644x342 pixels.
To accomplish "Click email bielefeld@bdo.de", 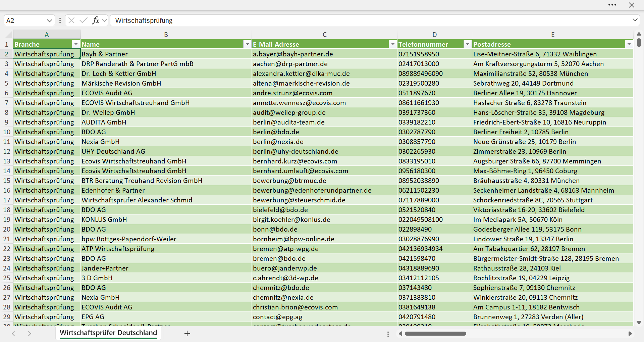I will click(324, 210).
